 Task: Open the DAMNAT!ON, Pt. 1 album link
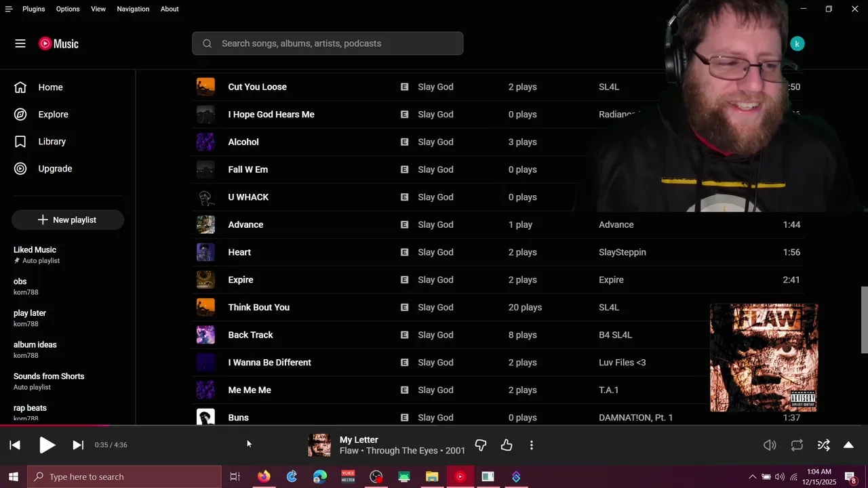click(x=635, y=418)
